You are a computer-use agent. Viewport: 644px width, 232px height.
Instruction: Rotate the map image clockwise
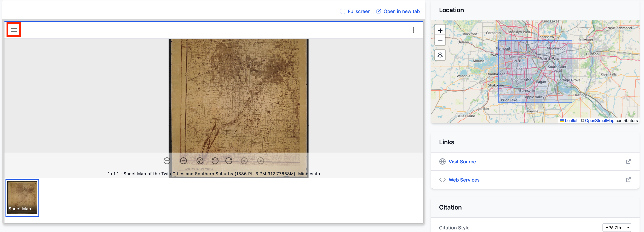pos(229,161)
